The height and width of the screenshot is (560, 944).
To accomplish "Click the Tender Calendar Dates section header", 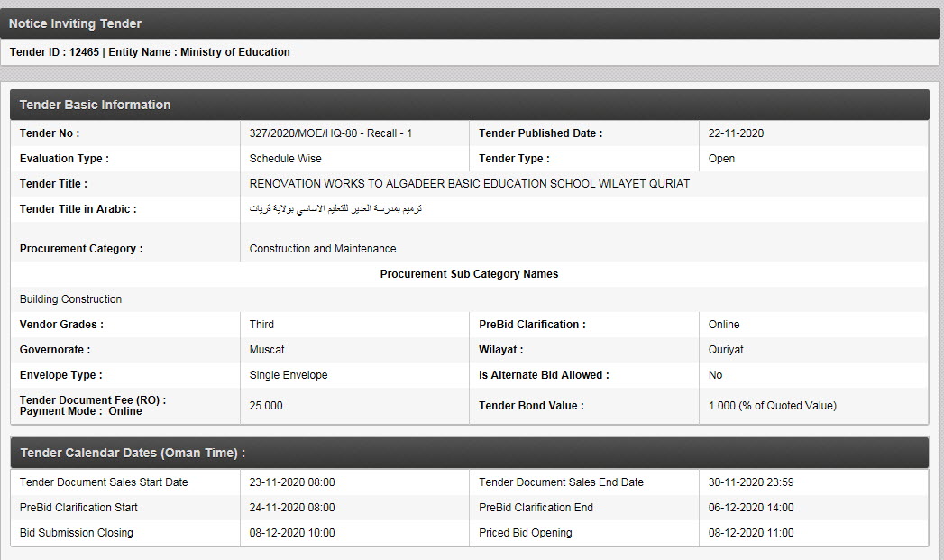I will [x=469, y=453].
